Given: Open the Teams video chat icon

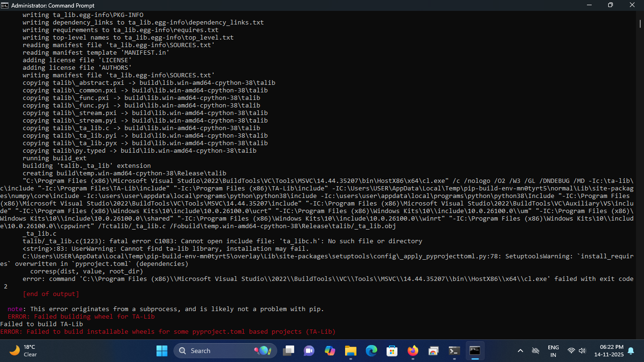Looking at the screenshot, I should [x=309, y=351].
